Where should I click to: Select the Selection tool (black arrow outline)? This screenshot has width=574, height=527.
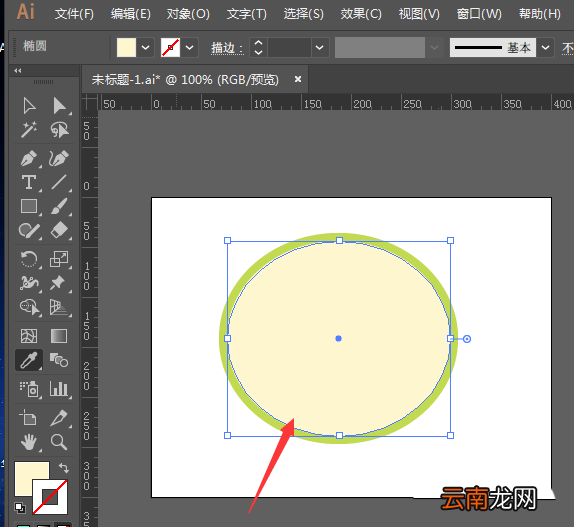coord(29,106)
